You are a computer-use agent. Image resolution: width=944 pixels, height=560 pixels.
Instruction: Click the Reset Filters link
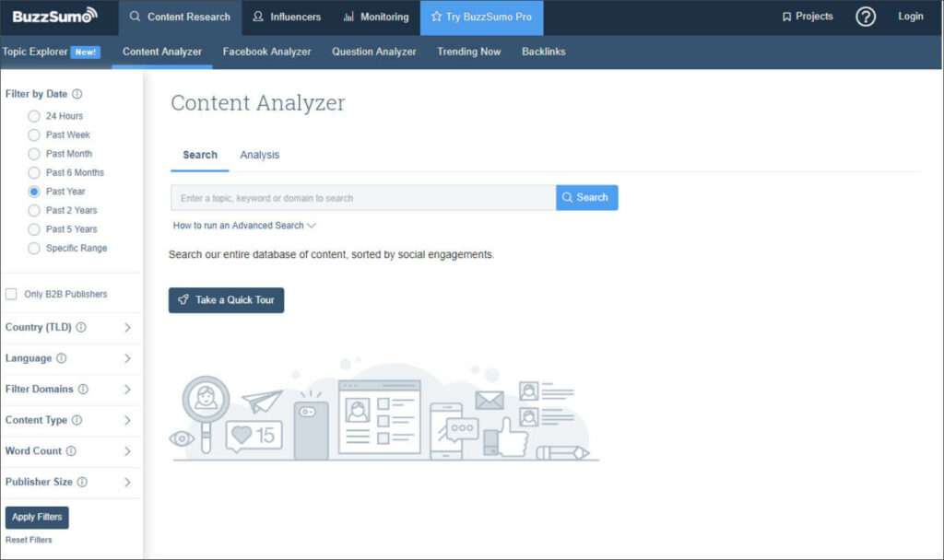[x=29, y=540]
